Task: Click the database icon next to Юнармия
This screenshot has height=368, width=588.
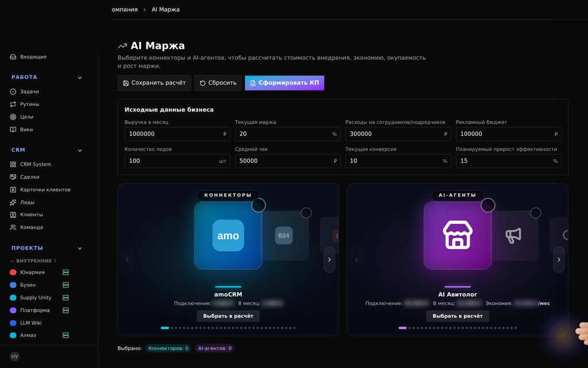Action: pos(65,272)
